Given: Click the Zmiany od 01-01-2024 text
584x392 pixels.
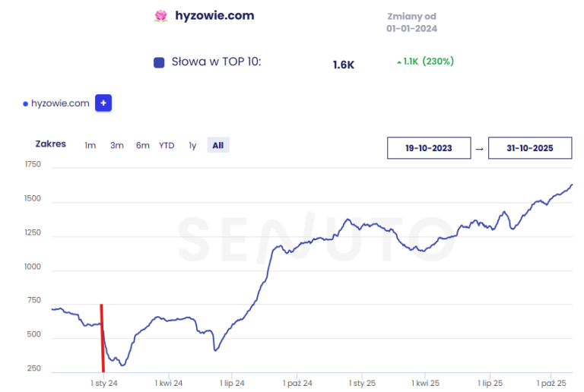Looking at the screenshot, I should click(411, 22).
